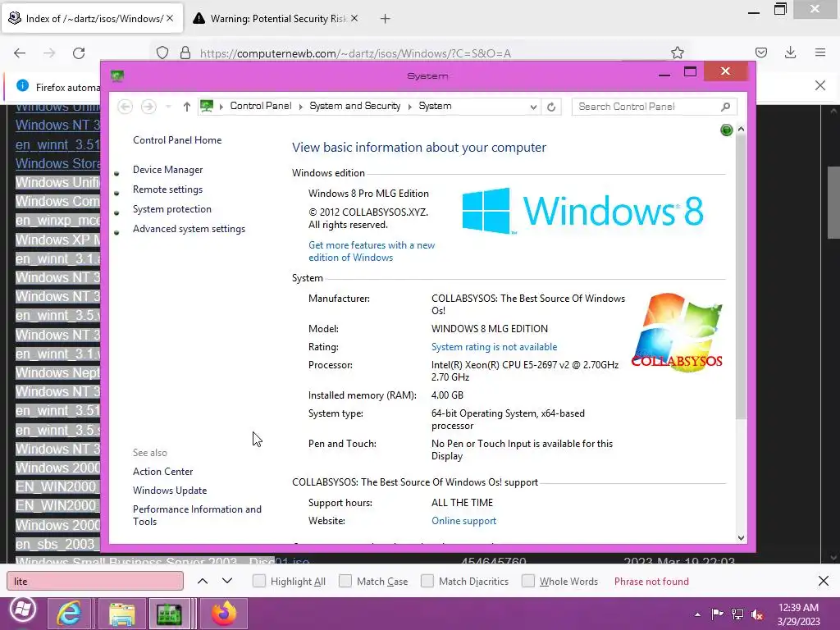Open Remote settings link
The image size is (840, 630).
click(x=167, y=189)
